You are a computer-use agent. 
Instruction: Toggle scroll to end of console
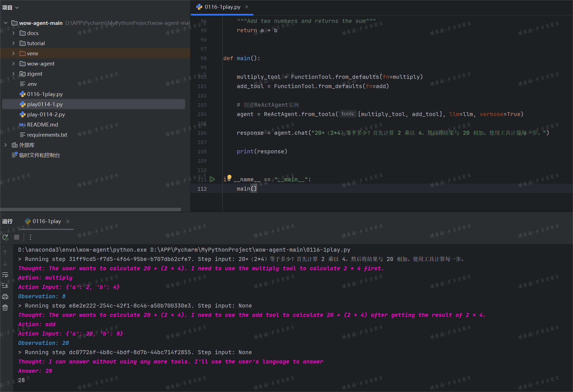(x=5, y=286)
